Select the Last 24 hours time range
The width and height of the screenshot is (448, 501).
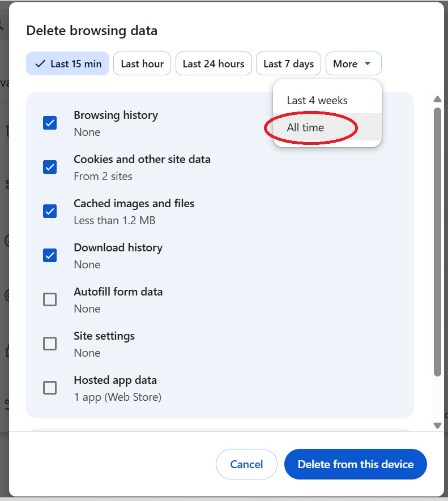[214, 63]
